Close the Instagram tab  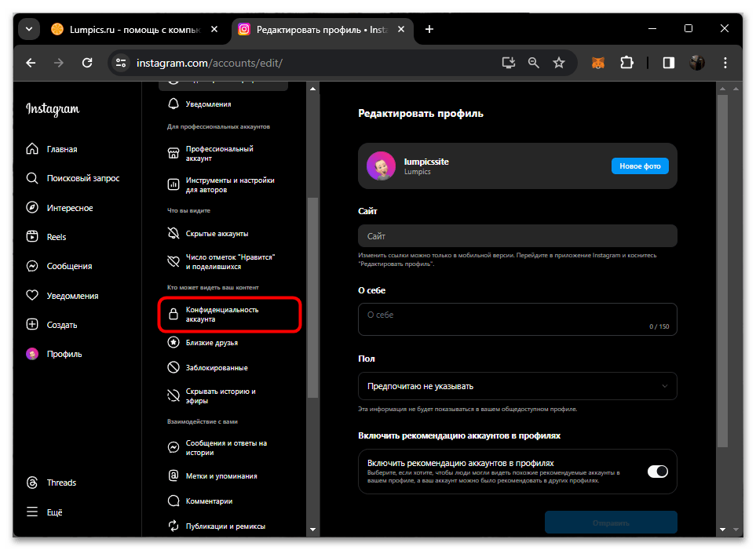pos(400,29)
